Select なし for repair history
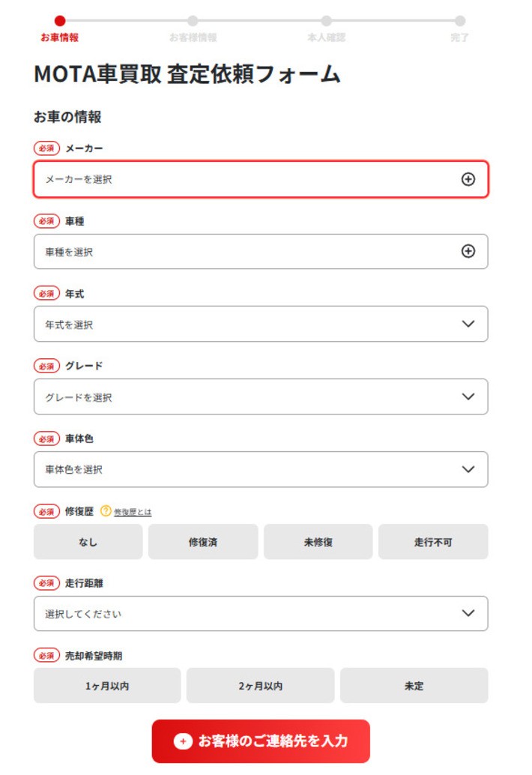Screen dimensions: 532x775 (x=88, y=542)
